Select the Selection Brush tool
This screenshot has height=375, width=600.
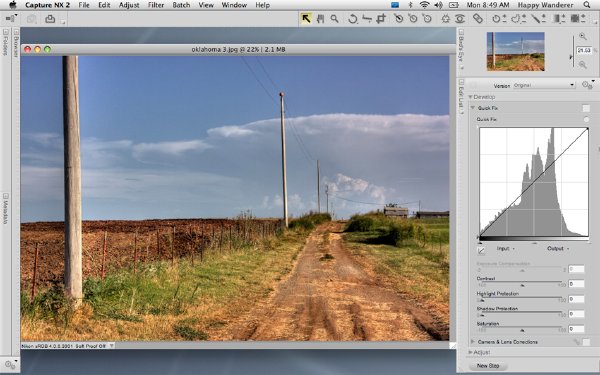(538, 18)
